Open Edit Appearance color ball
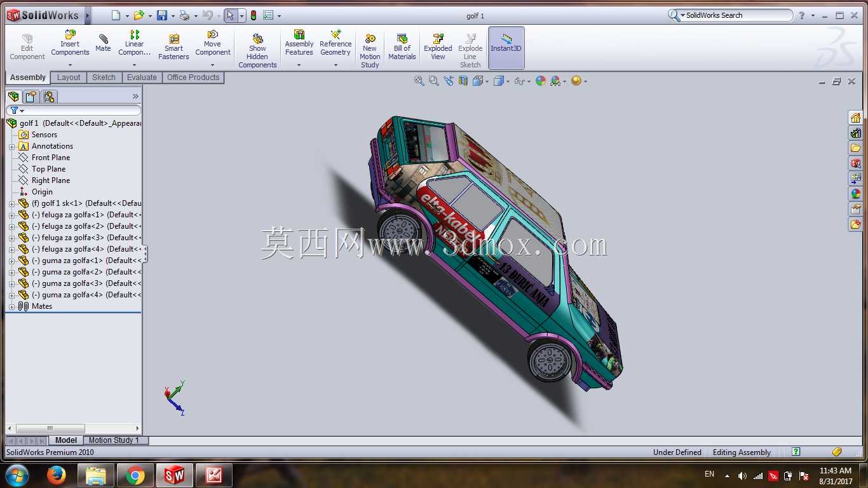The image size is (868, 488). [541, 81]
